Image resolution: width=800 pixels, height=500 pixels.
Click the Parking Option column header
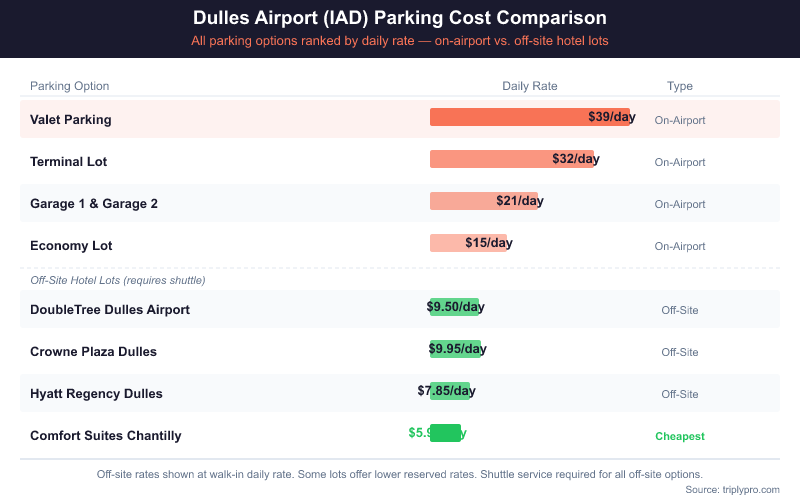click(x=70, y=86)
